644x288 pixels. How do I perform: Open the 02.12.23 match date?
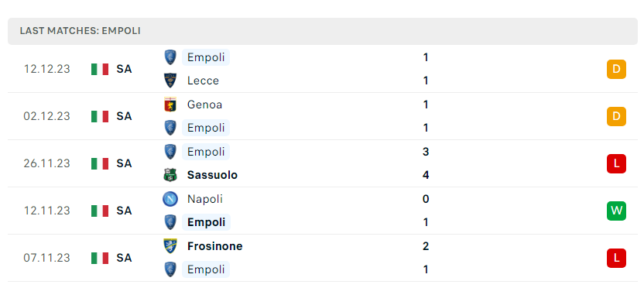(x=46, y=116)
